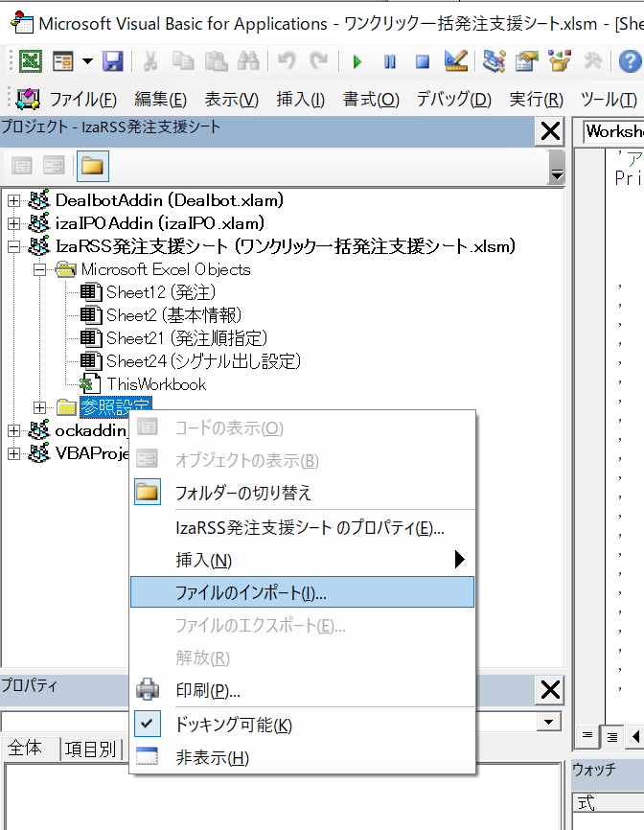Click the View Object icon in the project pane
Screen dimensions: 644x830
coord(54,166)
